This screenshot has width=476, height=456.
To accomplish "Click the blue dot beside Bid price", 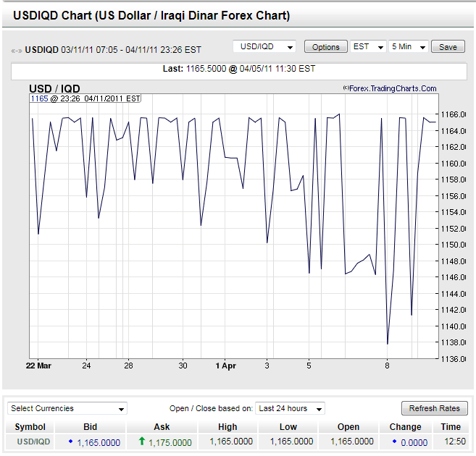I will pyautogui.click(x=71, y=441).
